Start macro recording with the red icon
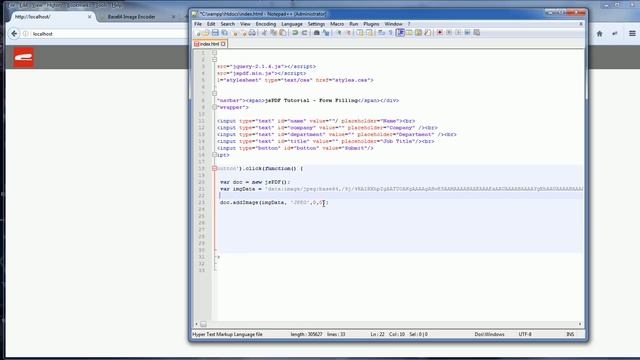Screen dimensions: 640x360 coord(440,33)
